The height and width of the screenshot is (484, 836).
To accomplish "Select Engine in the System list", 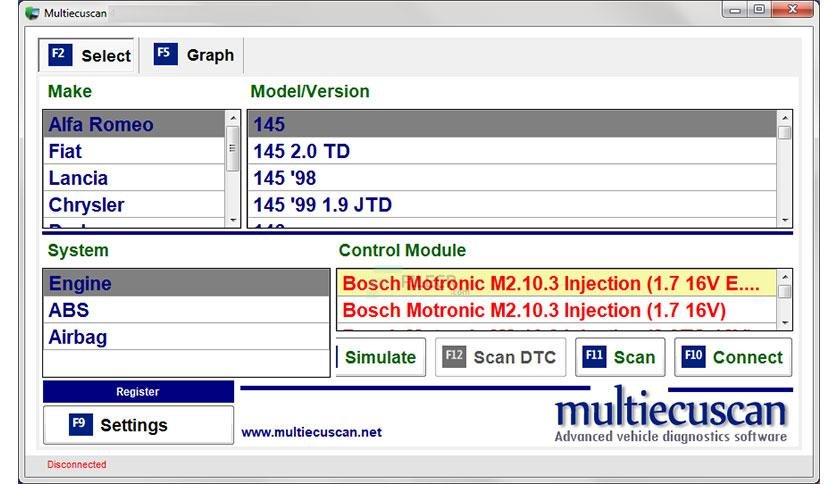I will pos(187,283).
